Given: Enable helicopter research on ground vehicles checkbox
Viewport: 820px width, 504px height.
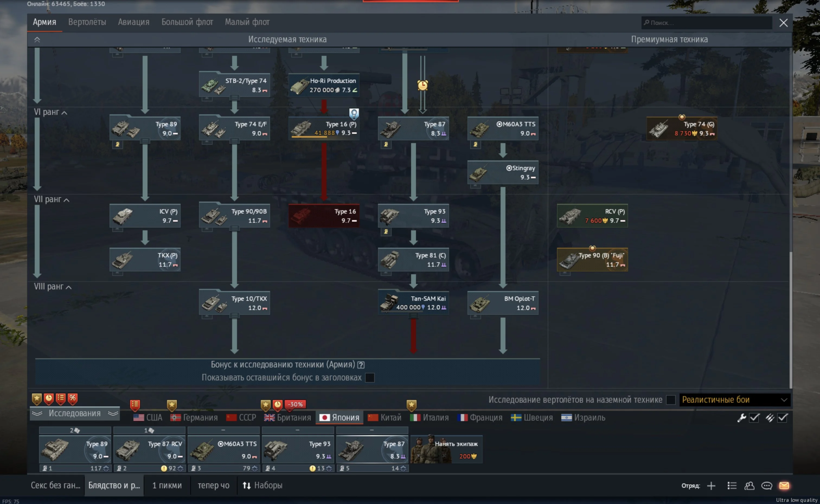Looking at the screenshot, I should pyautogui.click(x=671, y=400).
